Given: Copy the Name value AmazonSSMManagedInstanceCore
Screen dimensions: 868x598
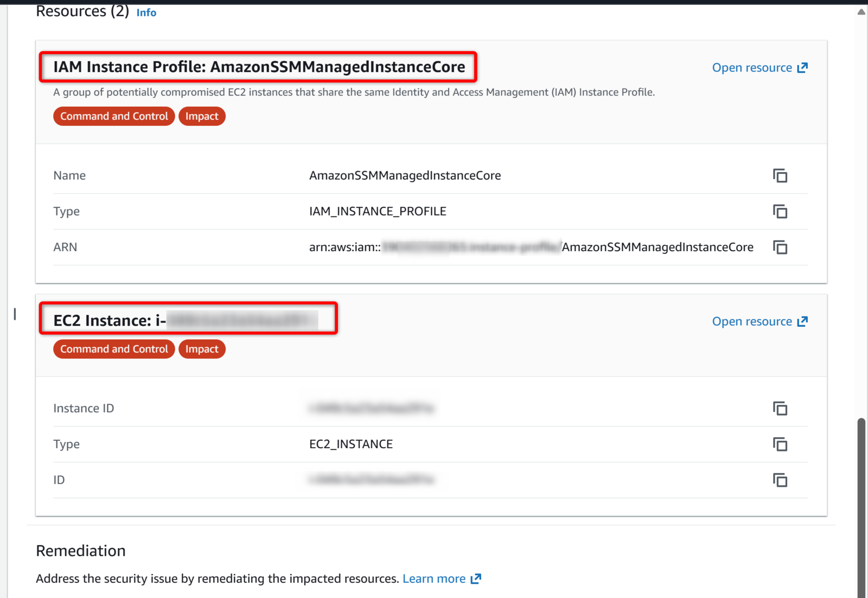Looking at the screenshot, I should 780,176.
